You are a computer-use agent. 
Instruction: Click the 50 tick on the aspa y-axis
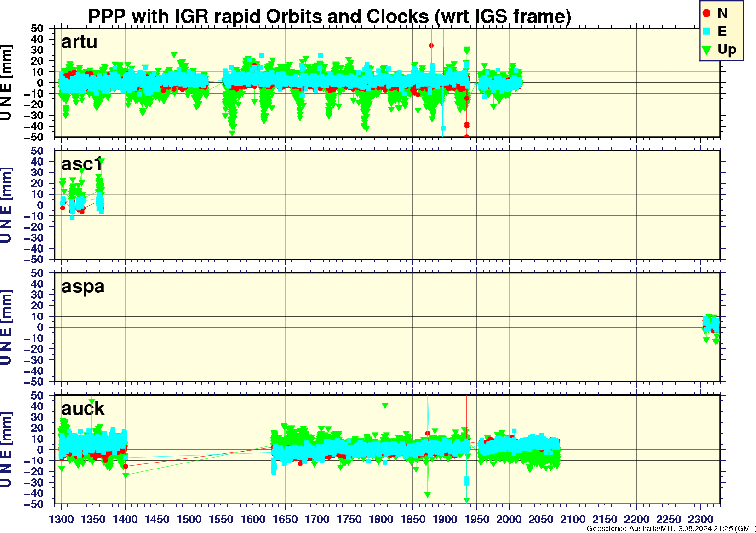point(37,273)
